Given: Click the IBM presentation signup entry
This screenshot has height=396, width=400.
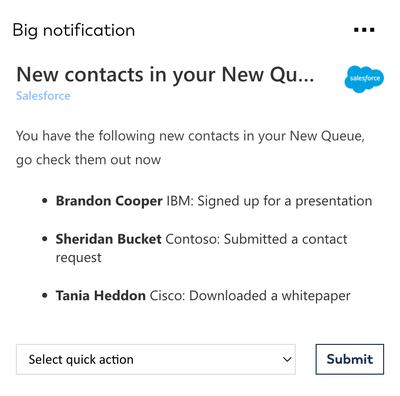Looking at the screenshot, I should click(x=269, y=201).
